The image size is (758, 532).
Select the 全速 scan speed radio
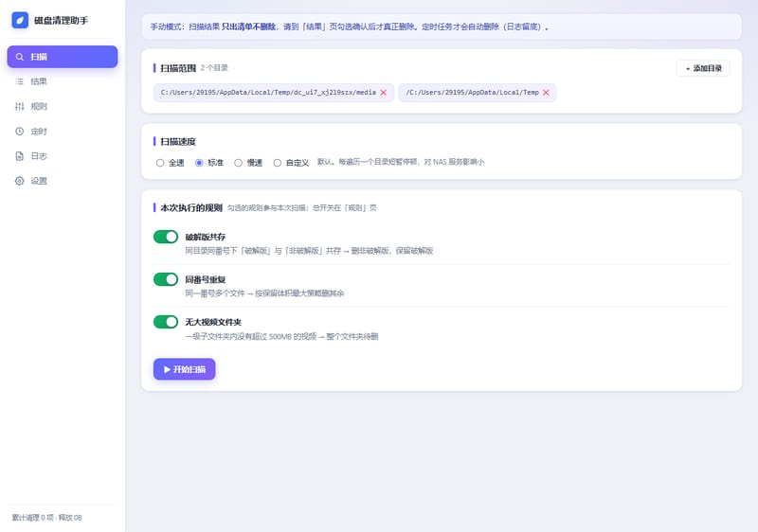[x=160, y=163]
